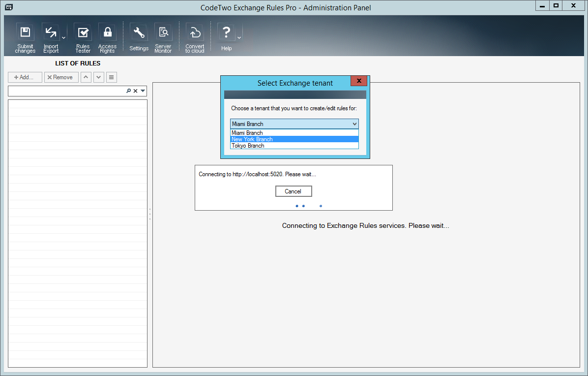Viewport: 588px width, 376px height.
Task: Expand the Import Export dropdown arrow
Action: [64, 38]
